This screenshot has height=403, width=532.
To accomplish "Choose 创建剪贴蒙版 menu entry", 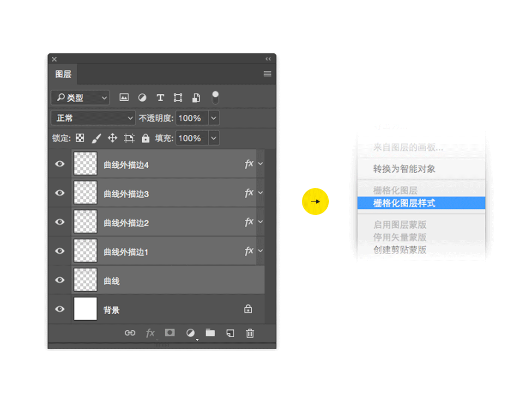I will (x=421, y=250).
